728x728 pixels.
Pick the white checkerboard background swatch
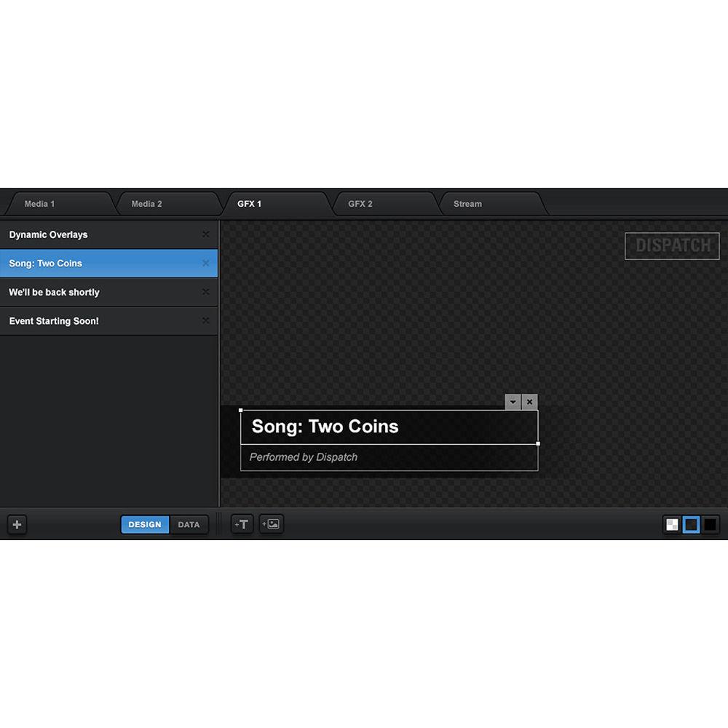pos(671,524)
